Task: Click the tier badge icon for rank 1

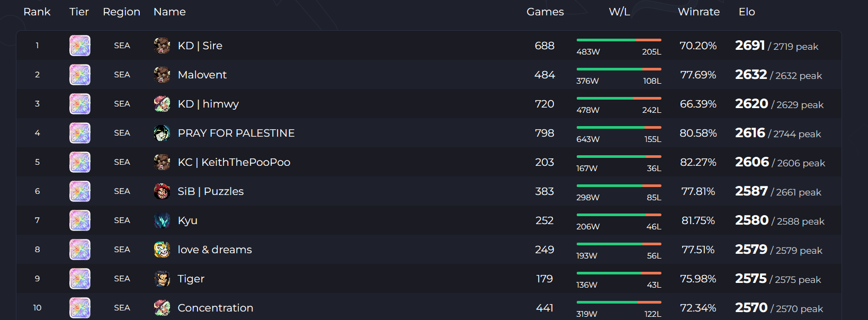Action: 80,46
